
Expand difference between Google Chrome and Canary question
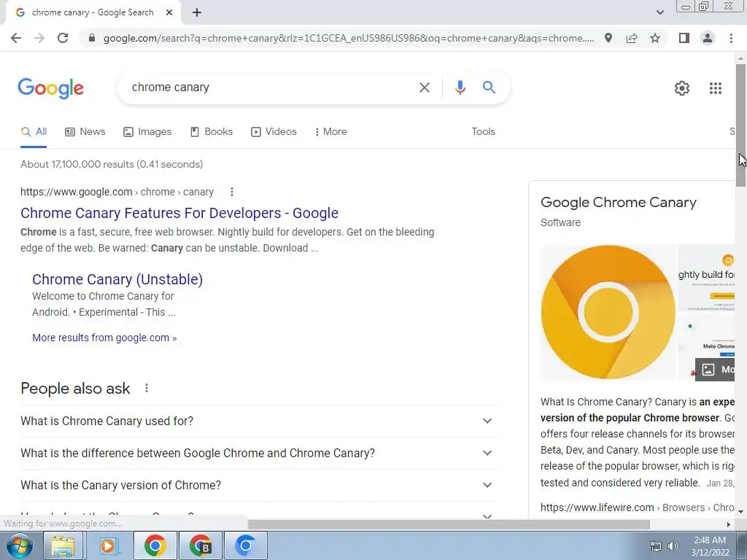[x=258, y=453]
